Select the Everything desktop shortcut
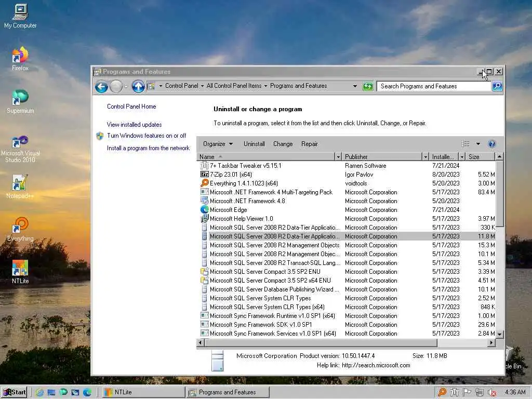The image size is (532, 399). [x=20, y=229]
